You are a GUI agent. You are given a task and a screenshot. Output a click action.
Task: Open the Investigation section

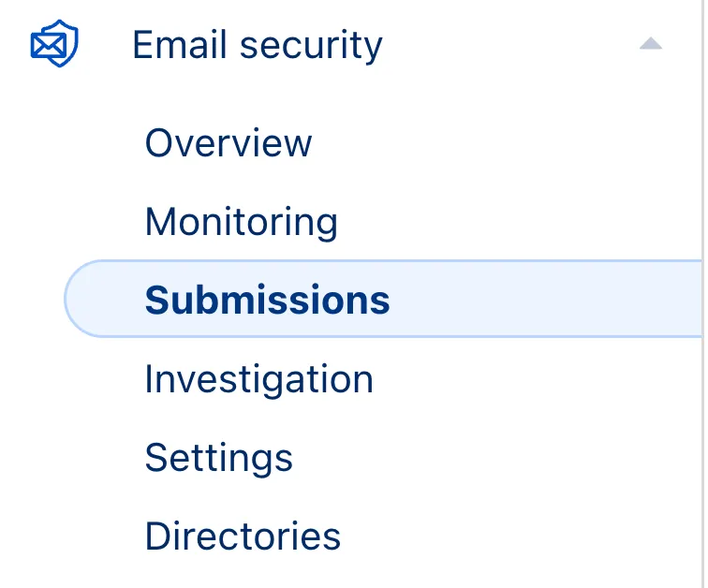pos(258,379)
